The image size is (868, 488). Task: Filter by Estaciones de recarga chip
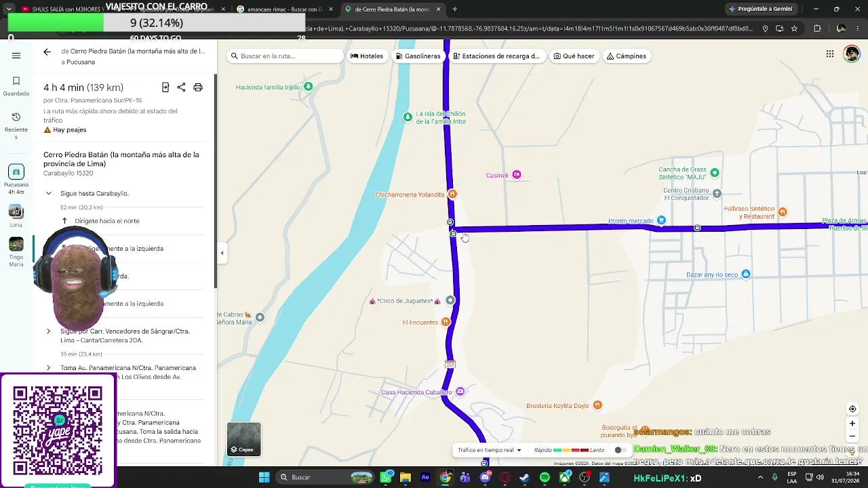coord(496,56)
